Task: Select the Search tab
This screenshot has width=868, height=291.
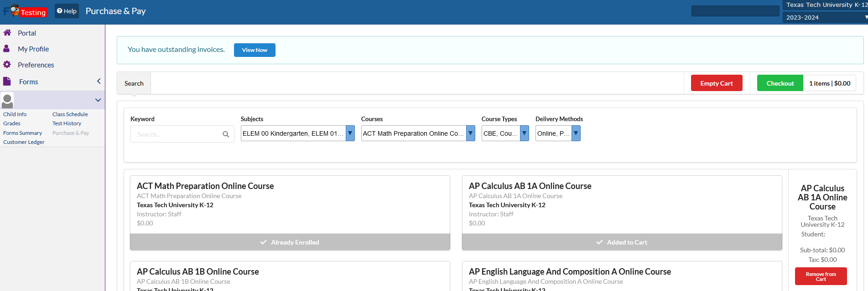Action: coord(134,83)
